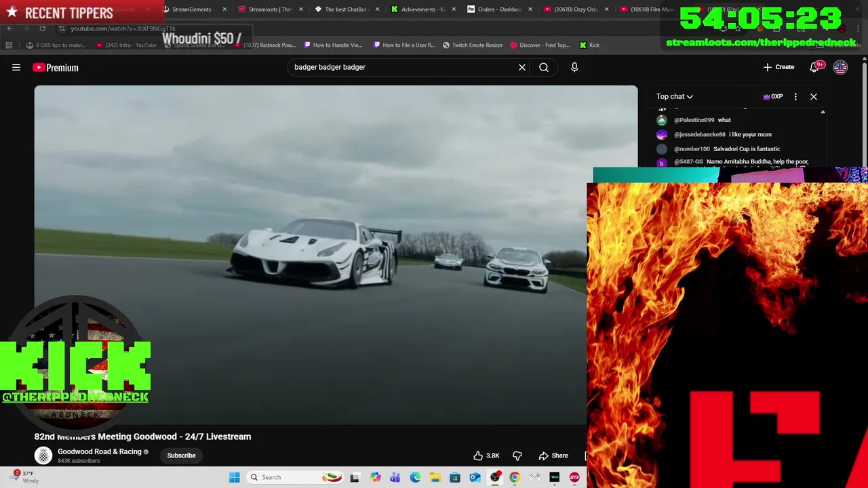The width and height of the screenshot is (868, 488).
Task: Switch to Google Chrome on the taskbar
Action: 515,477
